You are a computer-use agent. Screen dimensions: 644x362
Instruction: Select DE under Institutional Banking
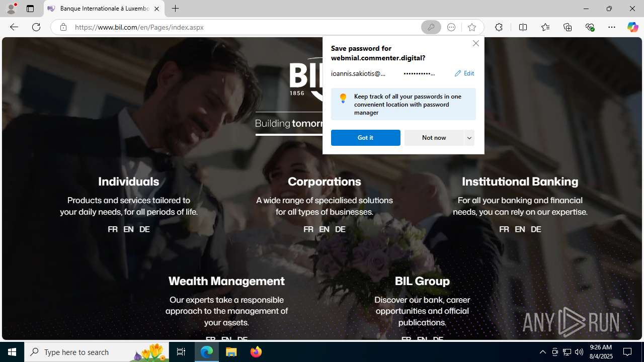click(x=536, y=229)
